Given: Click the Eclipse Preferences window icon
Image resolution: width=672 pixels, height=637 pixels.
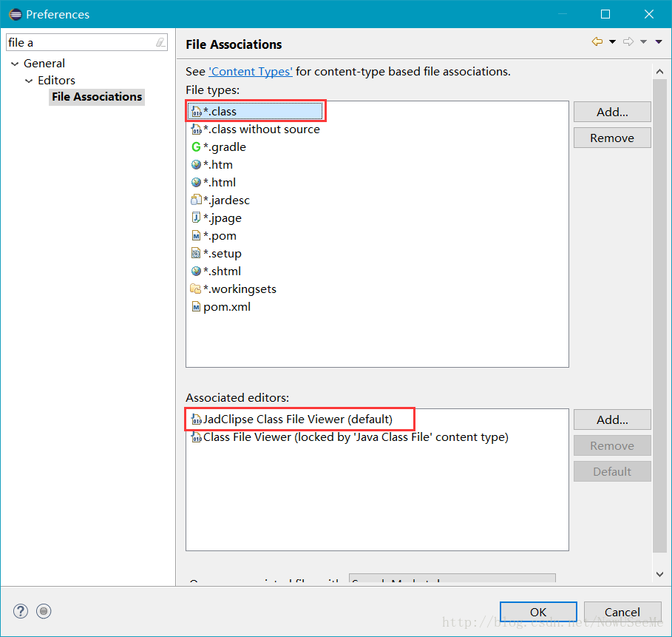Looking at the screenshot, I should [16, 14].
